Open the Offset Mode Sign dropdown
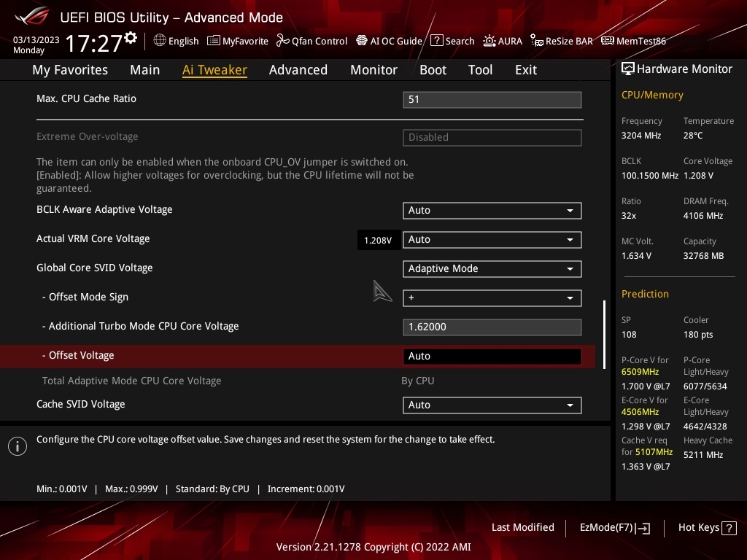Image resolution: width=747 pixels, height=560 pixels. (x=492, y=297)
